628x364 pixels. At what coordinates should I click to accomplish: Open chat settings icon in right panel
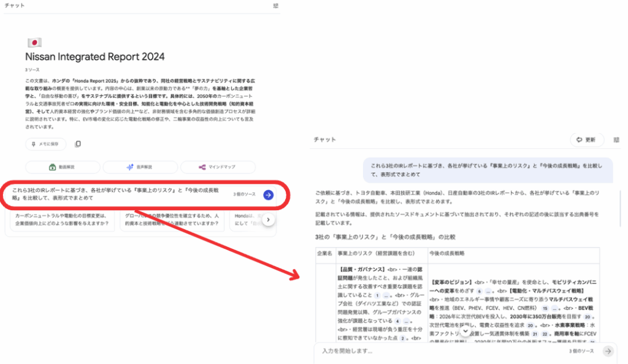pyautogui.click(x=616, y=140)
